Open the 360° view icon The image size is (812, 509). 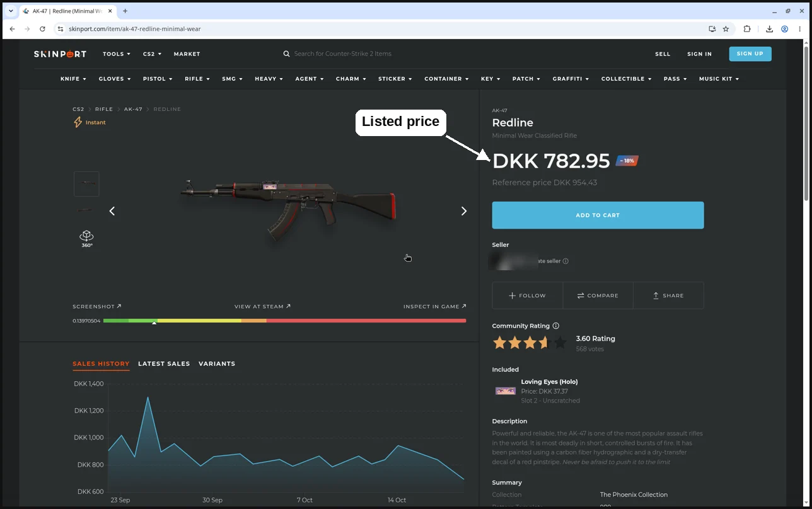click(x=86, y=238)
